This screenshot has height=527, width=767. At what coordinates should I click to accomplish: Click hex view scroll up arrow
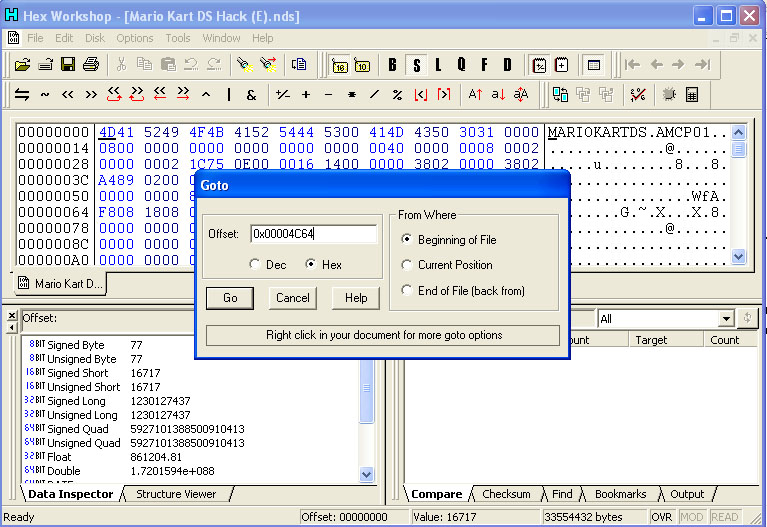click(x=739, y=132)
